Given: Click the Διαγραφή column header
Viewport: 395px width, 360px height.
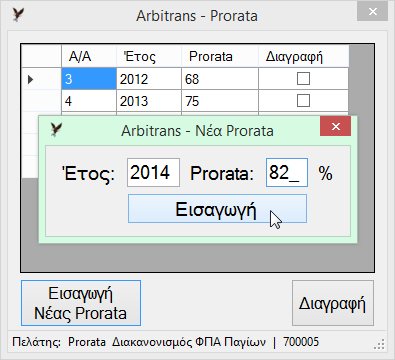Looking at the screenshot, I should [304, 56].
